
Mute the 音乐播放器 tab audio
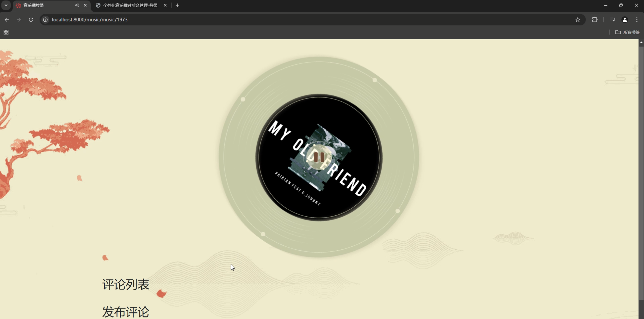tap(77, 5)
